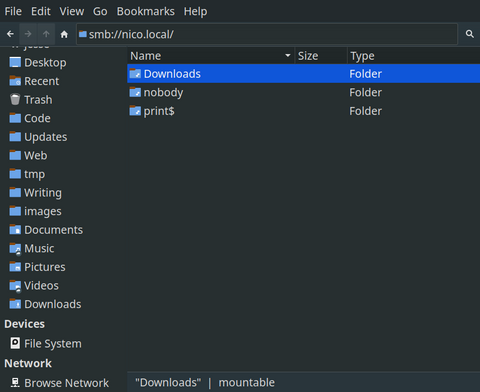Image resolution: width=480 pixels, height=392 pixels.
Task: Click the Videos folder icon
Action: click(15, 286)
